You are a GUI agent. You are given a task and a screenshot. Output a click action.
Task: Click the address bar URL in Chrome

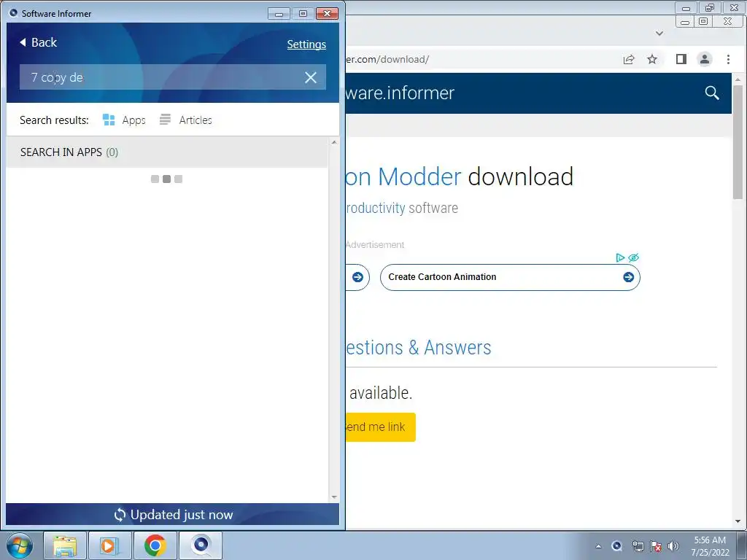pyautogui.click(x=387, y=60)
